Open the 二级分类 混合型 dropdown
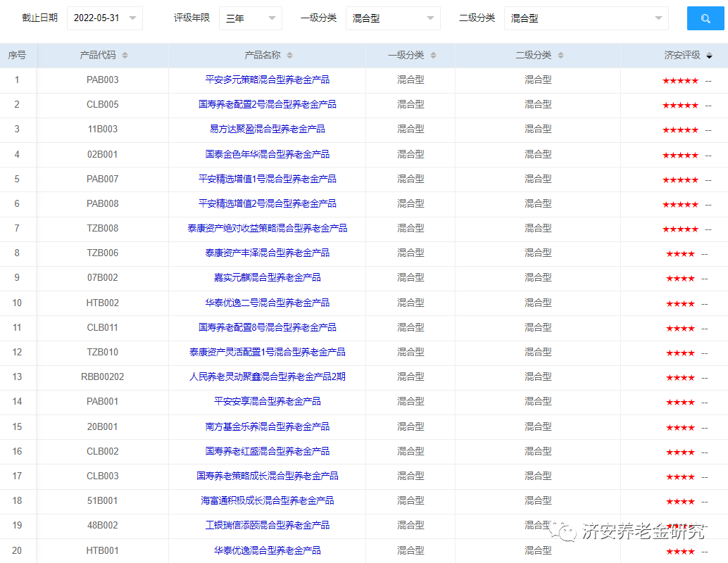The image size is (728, 563). [x=586, y=18]
